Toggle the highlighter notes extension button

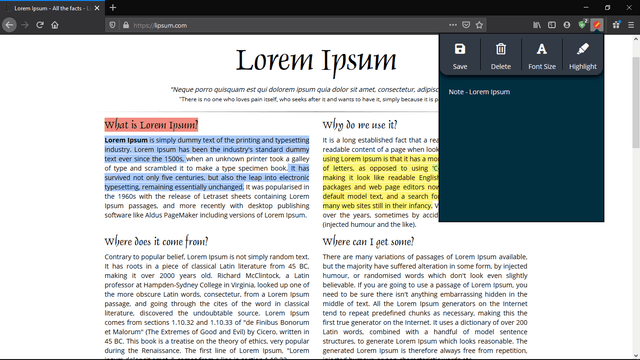pyautogui.click(x=597, y=25)
